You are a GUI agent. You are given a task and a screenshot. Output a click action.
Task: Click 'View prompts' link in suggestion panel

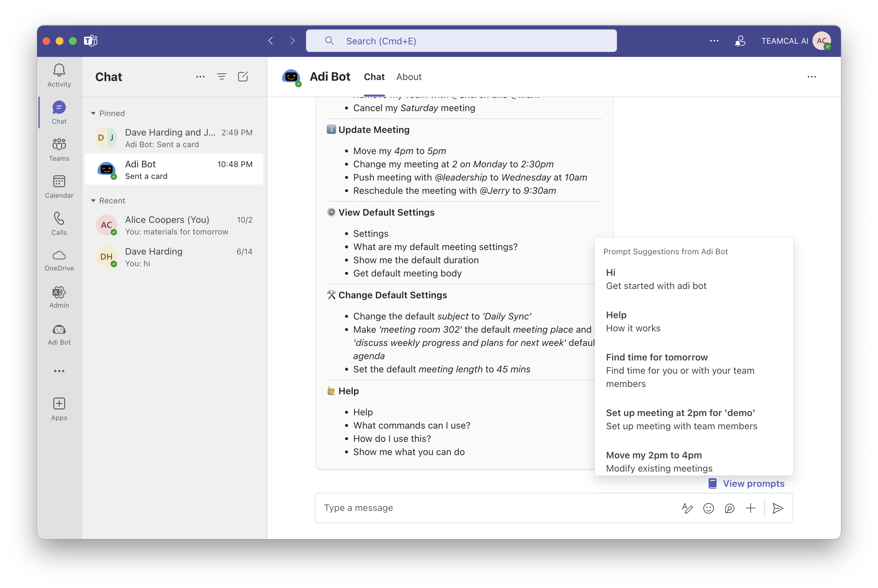coord(753,483)
